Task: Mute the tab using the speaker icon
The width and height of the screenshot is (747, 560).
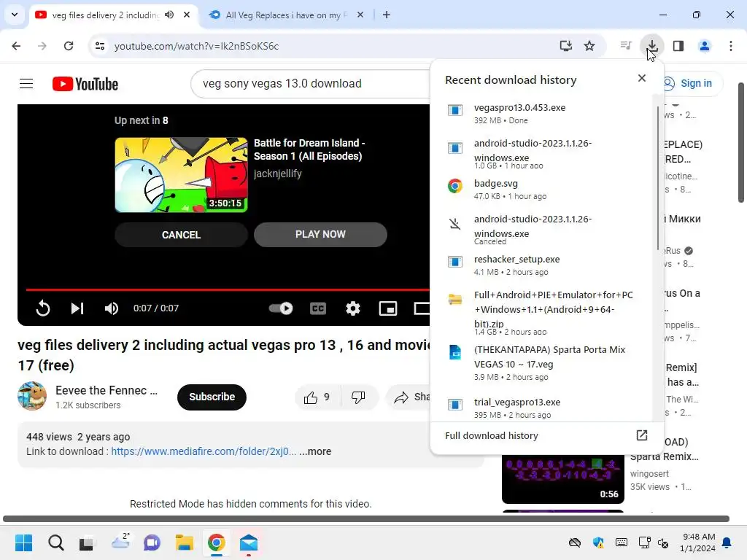Action: tap(169, 15)
